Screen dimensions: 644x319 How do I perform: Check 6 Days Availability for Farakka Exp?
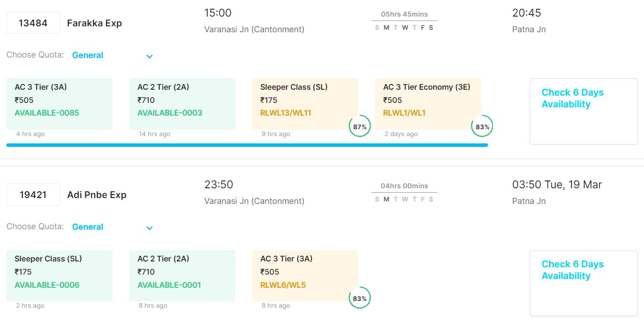(572, 99)
